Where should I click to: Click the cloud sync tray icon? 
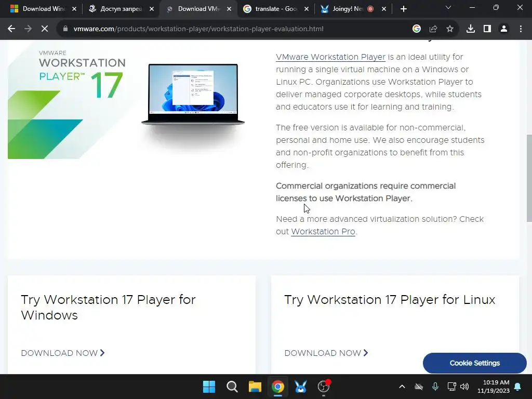tap(419, 387)
